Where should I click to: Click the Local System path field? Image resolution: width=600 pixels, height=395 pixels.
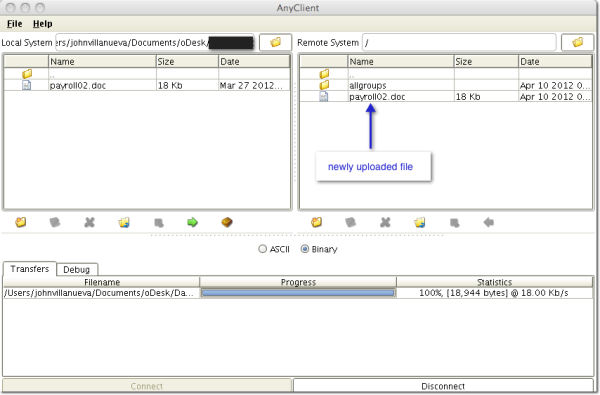[155, 42]
